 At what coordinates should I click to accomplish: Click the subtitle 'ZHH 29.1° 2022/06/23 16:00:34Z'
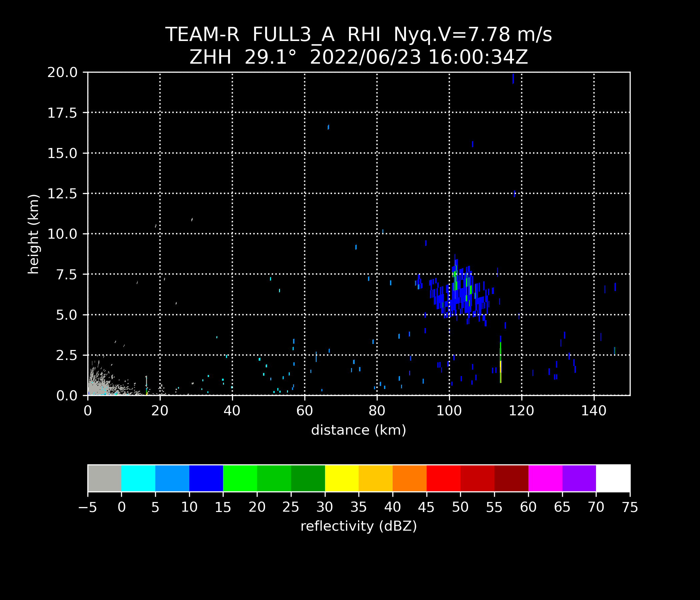358,57
